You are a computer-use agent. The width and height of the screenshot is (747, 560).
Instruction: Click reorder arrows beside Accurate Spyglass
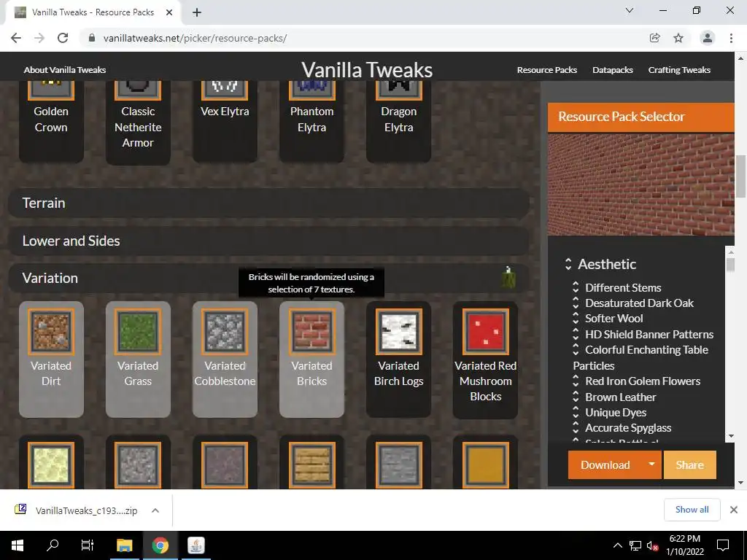pyautogui.click(x=576, y=427)
